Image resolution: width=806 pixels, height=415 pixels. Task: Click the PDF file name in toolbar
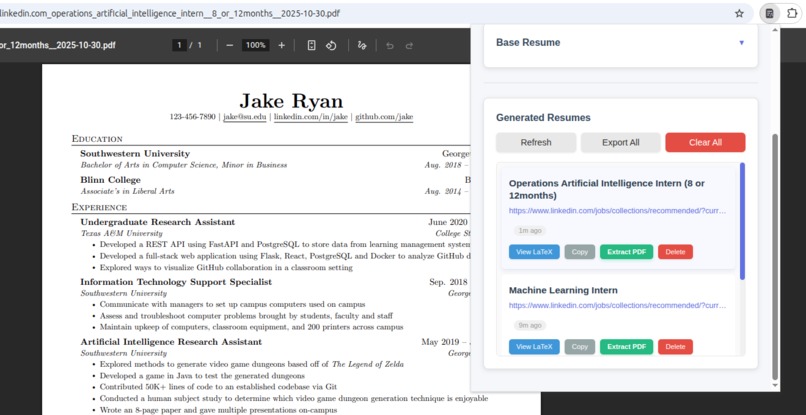click(58, 45)
